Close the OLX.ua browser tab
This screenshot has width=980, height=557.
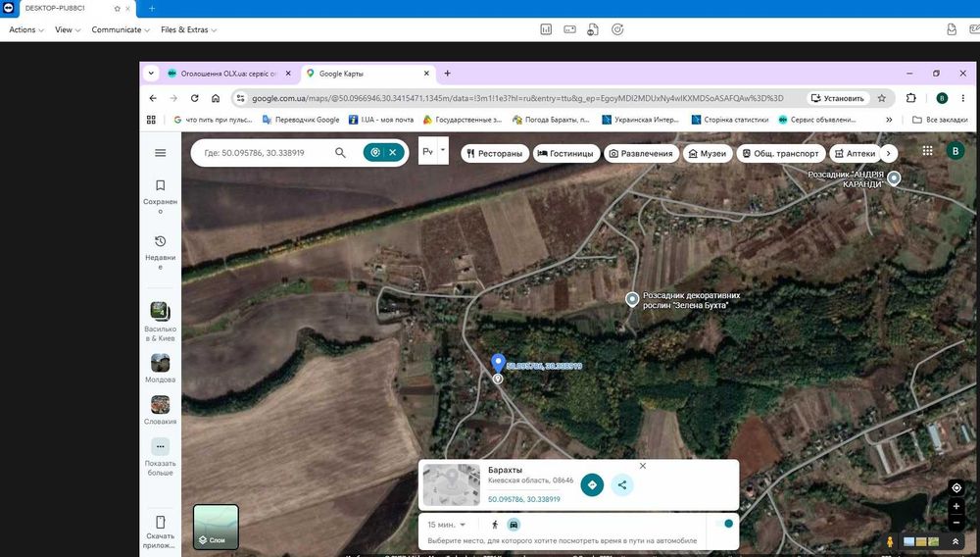(x=288, y=74)
